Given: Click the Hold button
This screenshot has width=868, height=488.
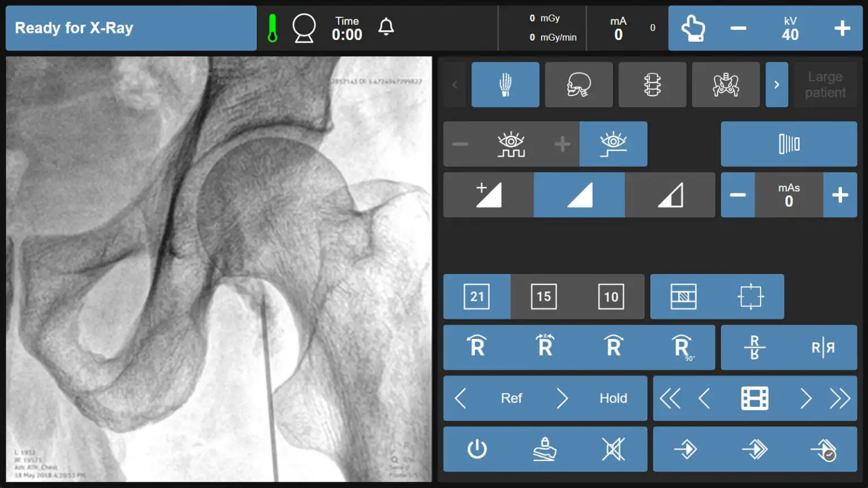Looking at the screenshot, I should pos(613,398).
